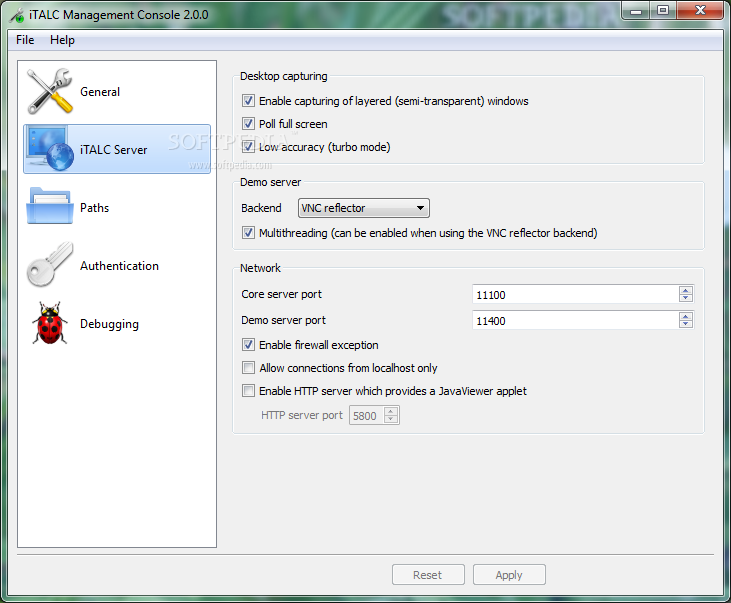The height and width of the screenshot is (603, 731).
Task: Increase HTTP server port value
Action: click(x=391, y=411)
